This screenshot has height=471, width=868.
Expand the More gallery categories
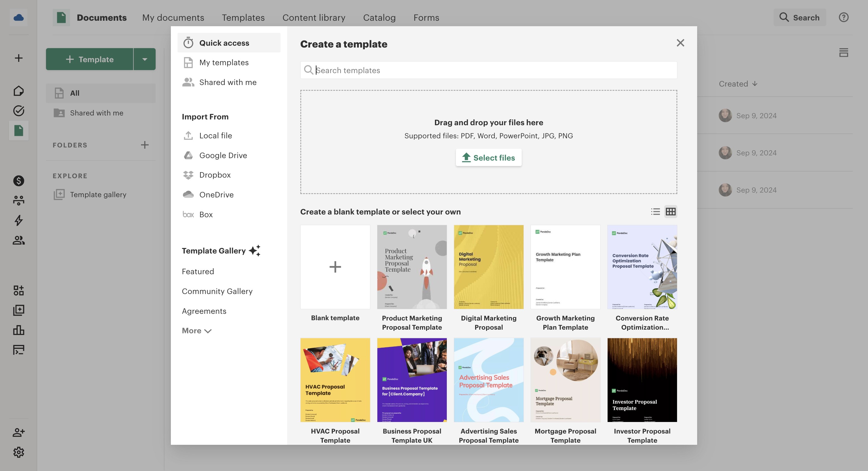[196, 331]
